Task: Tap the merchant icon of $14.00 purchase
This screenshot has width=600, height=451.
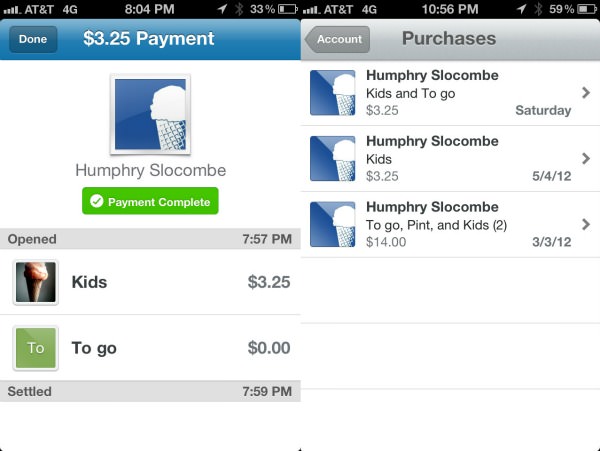Action: click(x=333, y=224)
